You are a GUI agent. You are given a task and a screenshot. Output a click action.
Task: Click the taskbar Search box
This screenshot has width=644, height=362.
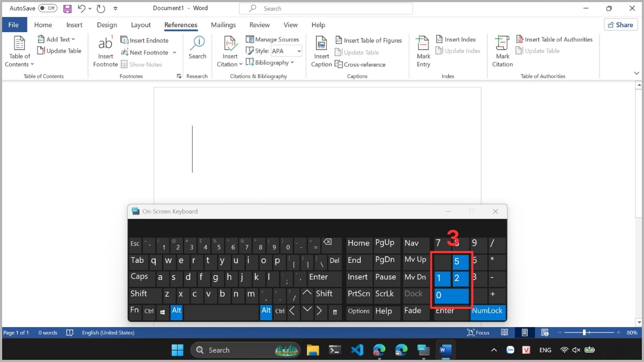click(x=246, y=350)
